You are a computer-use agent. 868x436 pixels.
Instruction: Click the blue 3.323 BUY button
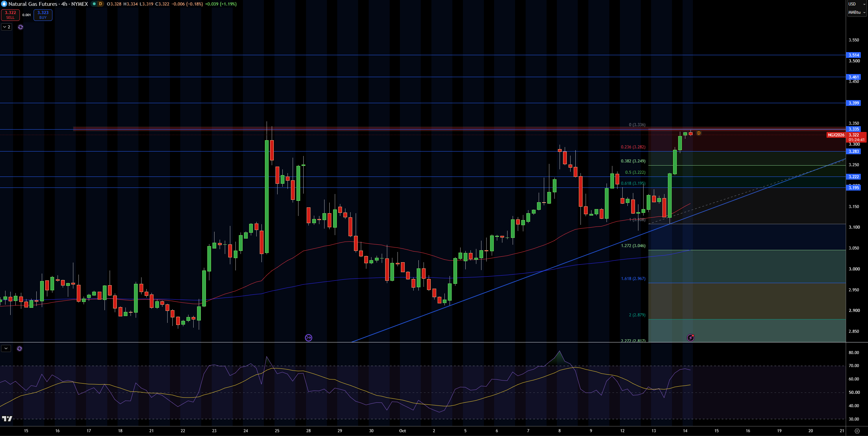click(x=43, y=15)
